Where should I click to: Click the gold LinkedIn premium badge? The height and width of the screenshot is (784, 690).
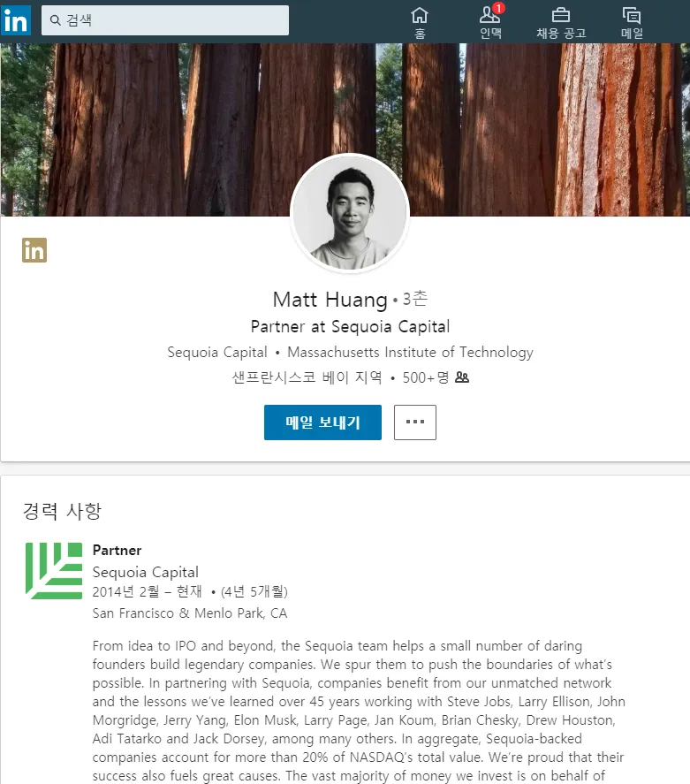coord(34,250)
